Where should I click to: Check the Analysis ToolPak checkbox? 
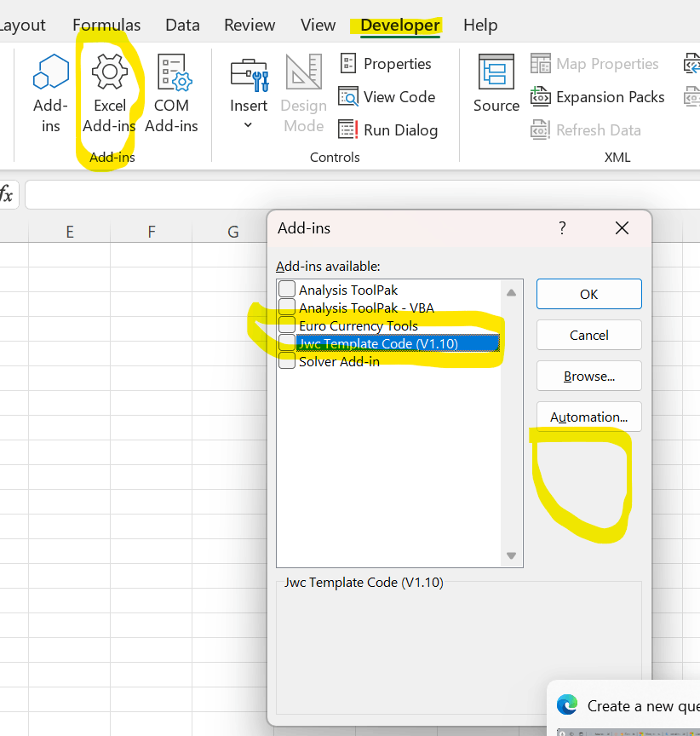(x=287, y=289)
